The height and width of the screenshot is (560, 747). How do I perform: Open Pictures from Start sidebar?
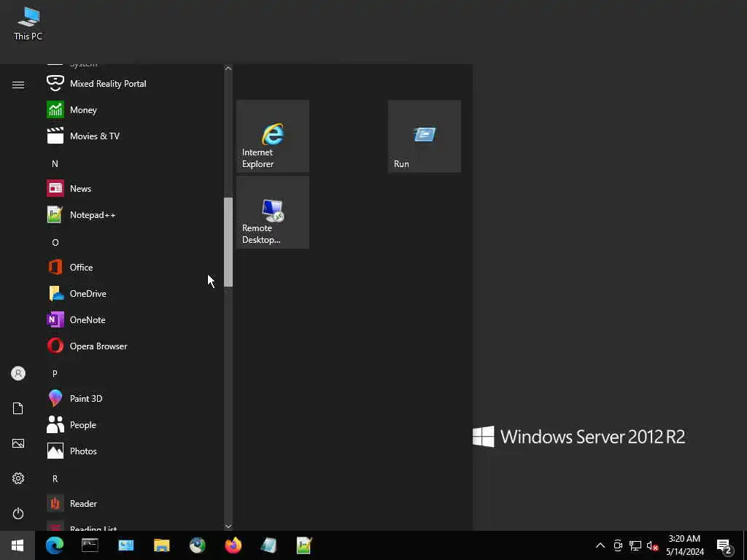[x=18, y=443]
